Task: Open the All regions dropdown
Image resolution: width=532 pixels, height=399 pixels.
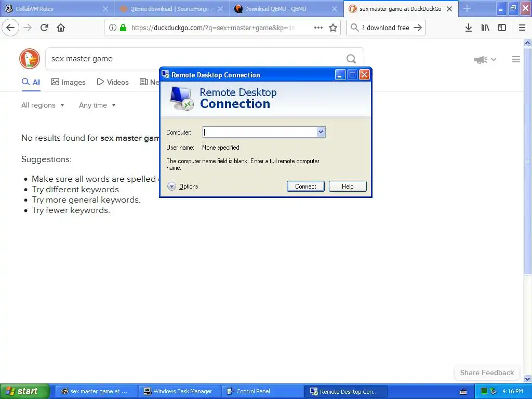Action: point(43,105)
